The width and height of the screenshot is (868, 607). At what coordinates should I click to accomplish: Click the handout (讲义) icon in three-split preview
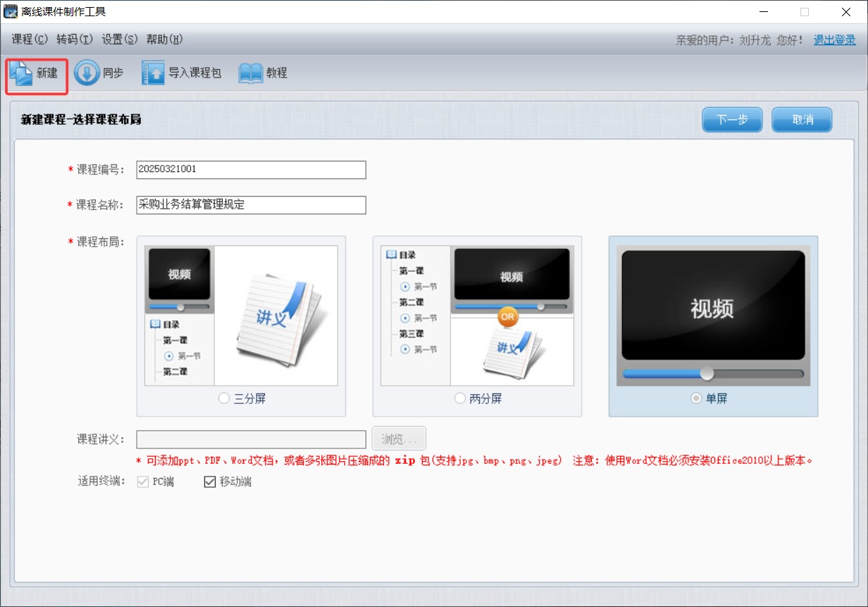click(x=275, y=317)
